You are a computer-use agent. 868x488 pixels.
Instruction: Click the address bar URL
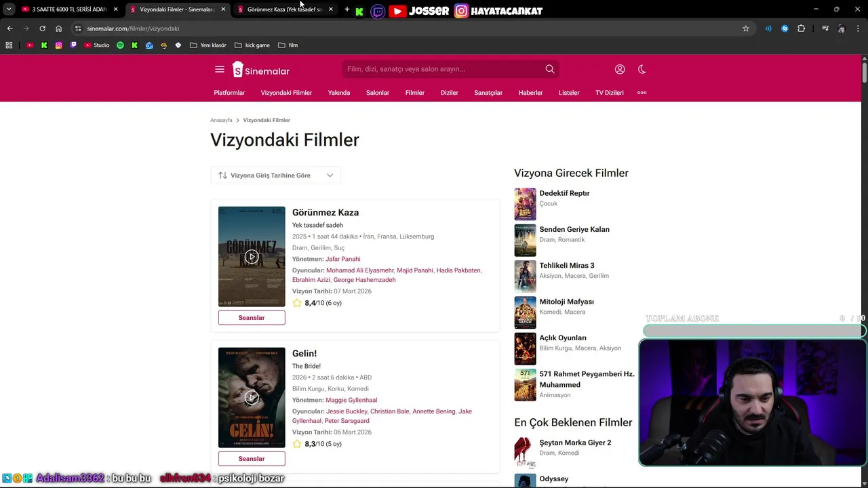point(133,28)
